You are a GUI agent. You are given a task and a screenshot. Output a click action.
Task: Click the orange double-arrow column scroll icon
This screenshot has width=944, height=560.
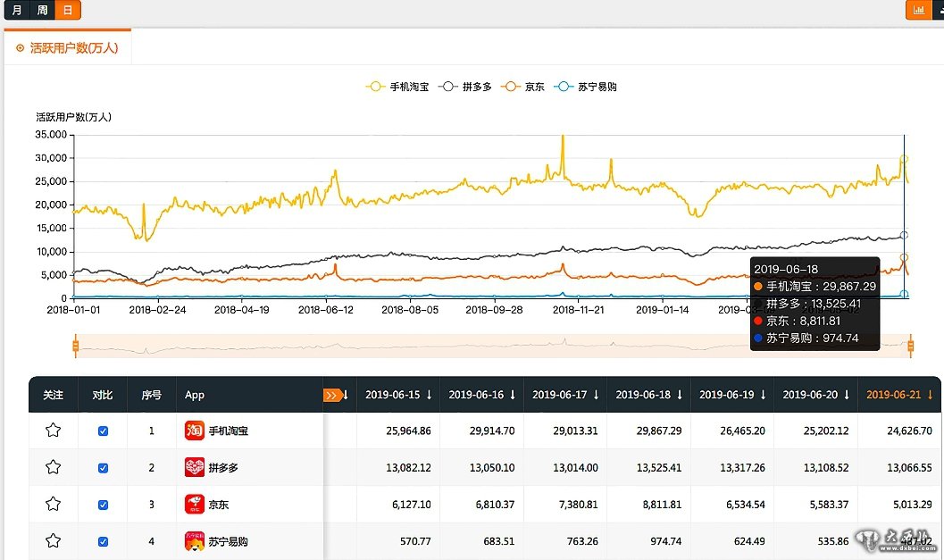pos(332,395)
